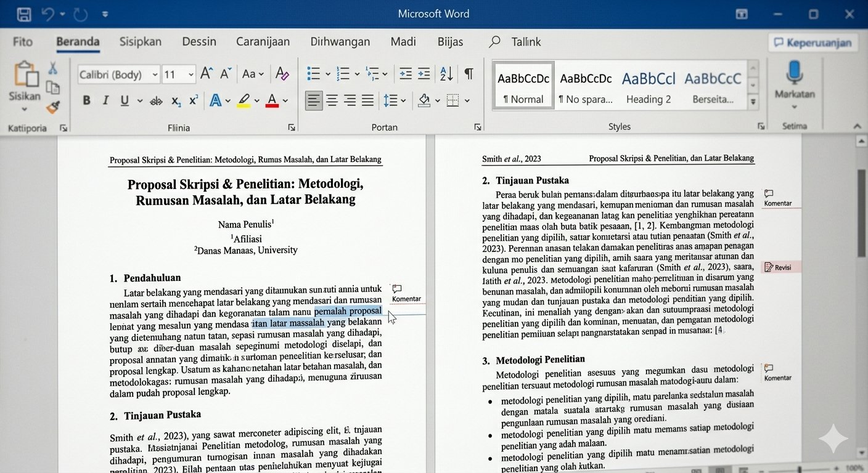
Task: Toggle strikethrough on the selected text
Action: click(x=157, y=101)
